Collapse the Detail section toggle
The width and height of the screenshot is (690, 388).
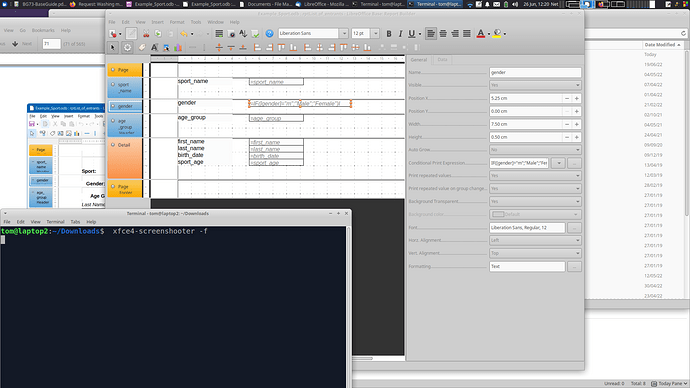point(113,145)
